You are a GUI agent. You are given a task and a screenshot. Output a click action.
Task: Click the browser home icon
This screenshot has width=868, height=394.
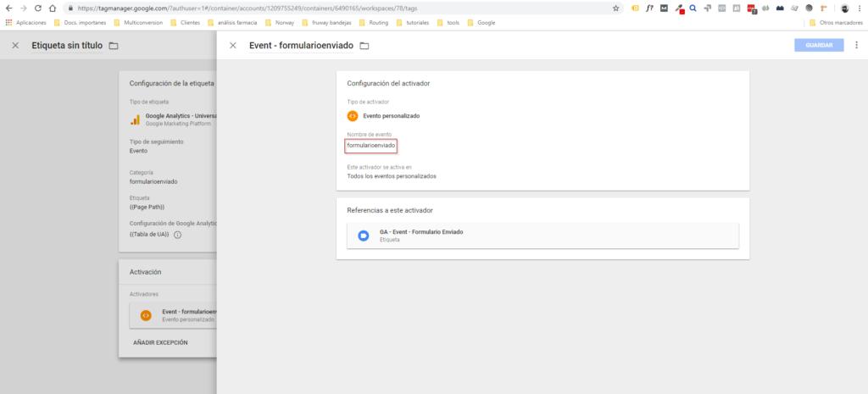(52, 8)
